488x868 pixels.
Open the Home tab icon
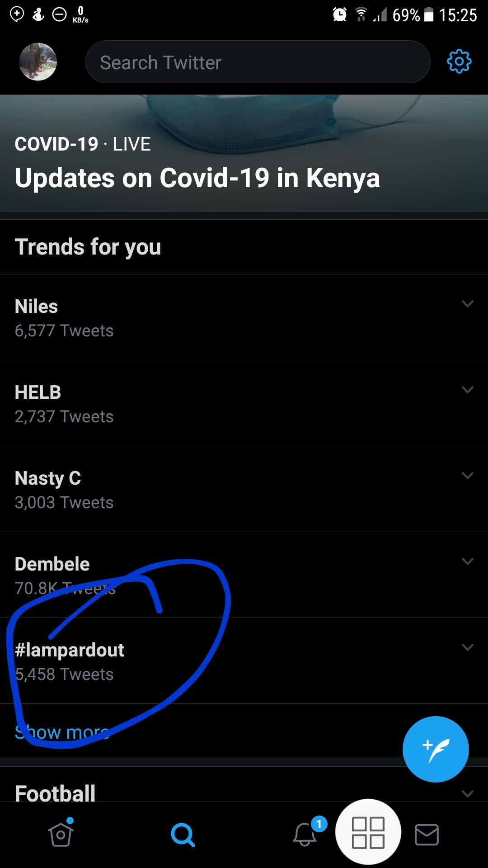point(61,834)
